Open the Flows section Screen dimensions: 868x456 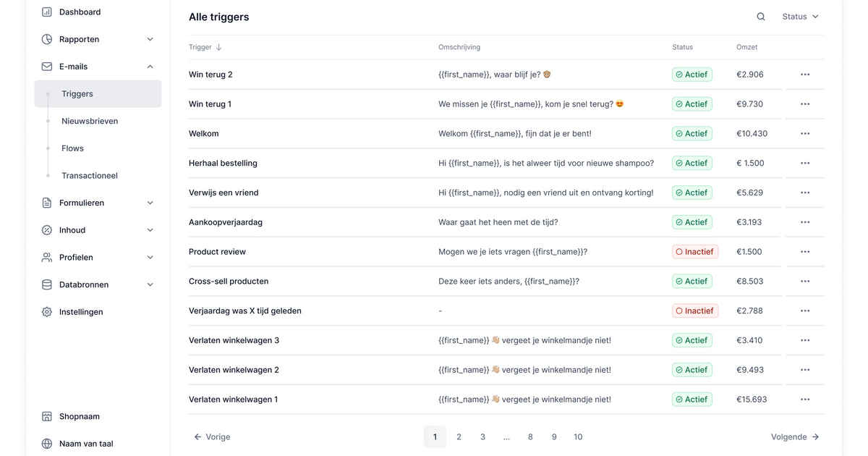[x=72, y=148]
